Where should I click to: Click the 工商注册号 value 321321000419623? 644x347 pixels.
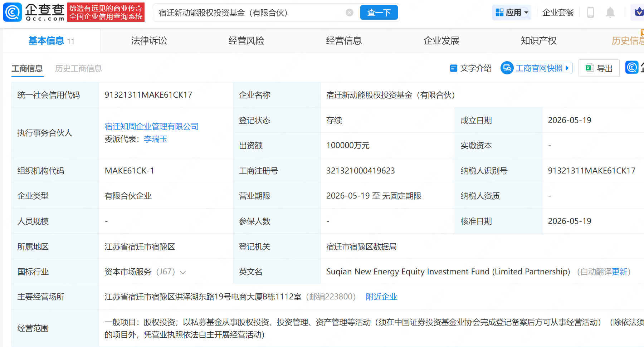[x=361, y=171]
